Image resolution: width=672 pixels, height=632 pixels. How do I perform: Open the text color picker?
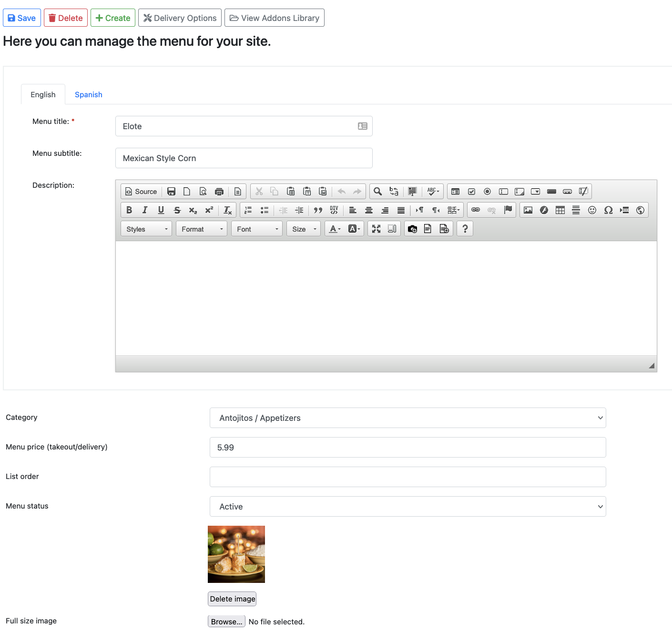tap(335, 229)
